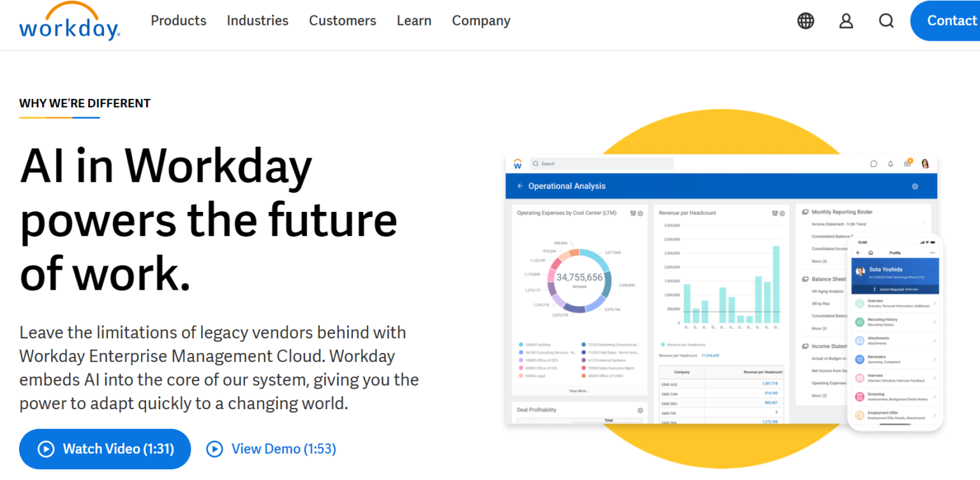Click the Recruiting History green icon
Viewport: 980px width, 480px height.
tap(859, 322)
